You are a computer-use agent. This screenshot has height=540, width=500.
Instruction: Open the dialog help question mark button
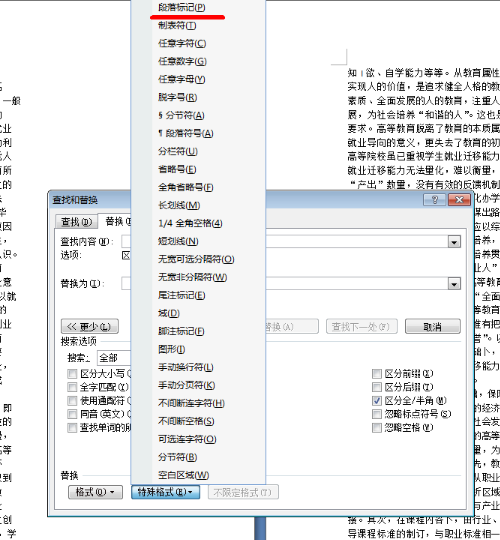click(x=435, y=200)
